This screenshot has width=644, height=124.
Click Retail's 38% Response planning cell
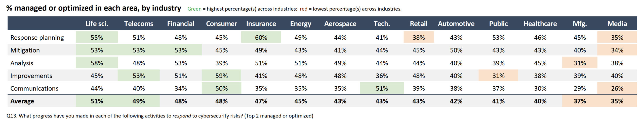pos(419,38)
